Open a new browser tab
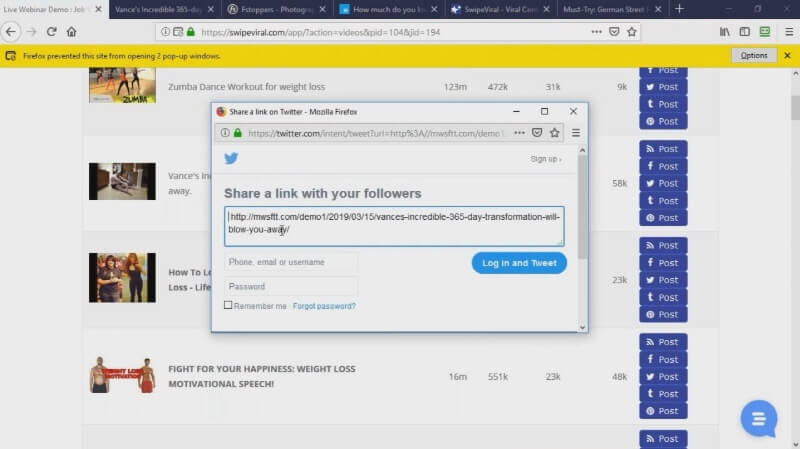The image size is (800, 449). (679, 9)
